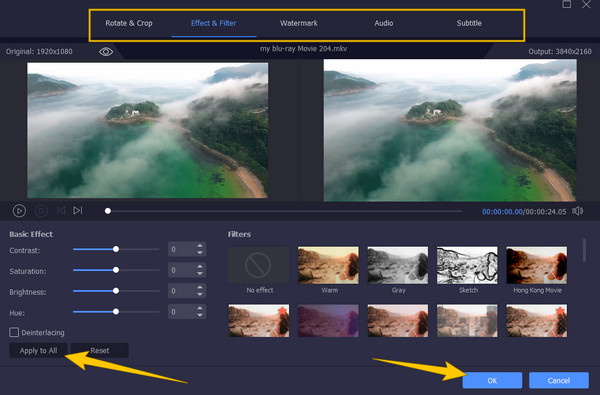Open the Subtitle tab

click(x=469, y=23)
